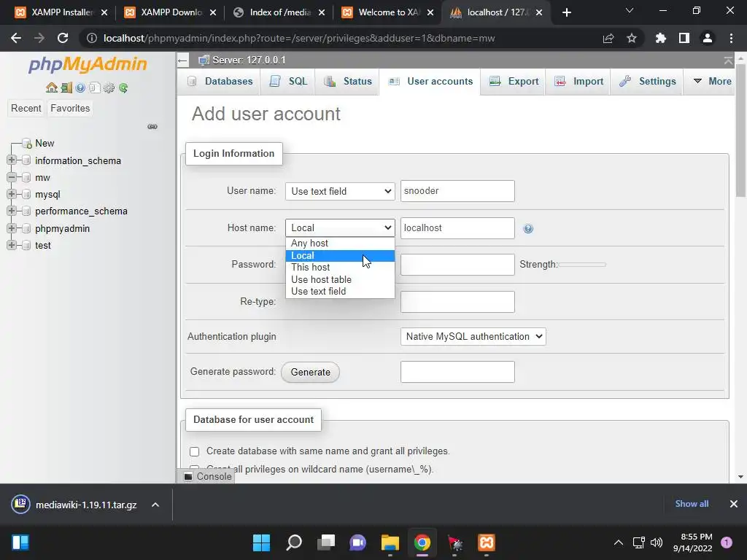747x560 pixels.
Task: Click XAMPP icon in taskbar
Action: coord(487,542)
